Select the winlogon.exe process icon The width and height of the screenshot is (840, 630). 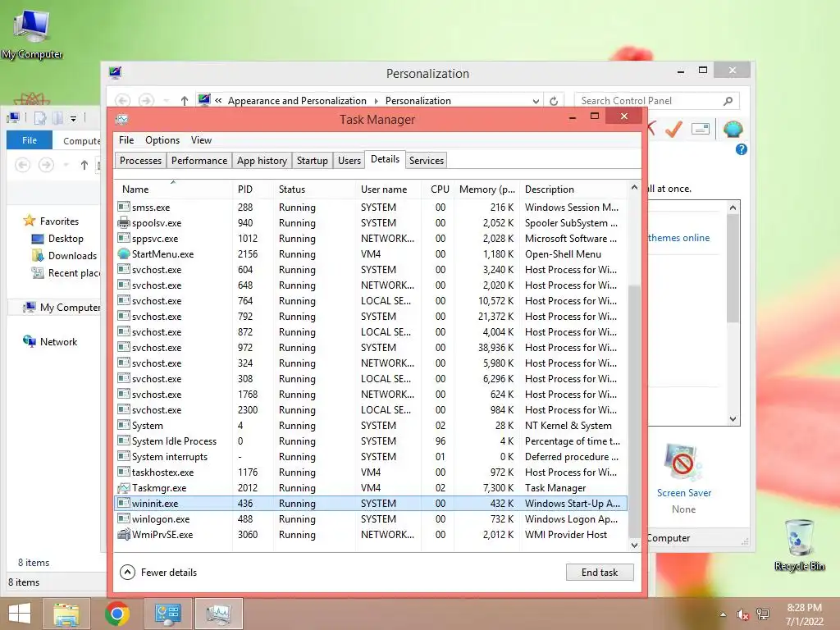(x=124, y=519)
